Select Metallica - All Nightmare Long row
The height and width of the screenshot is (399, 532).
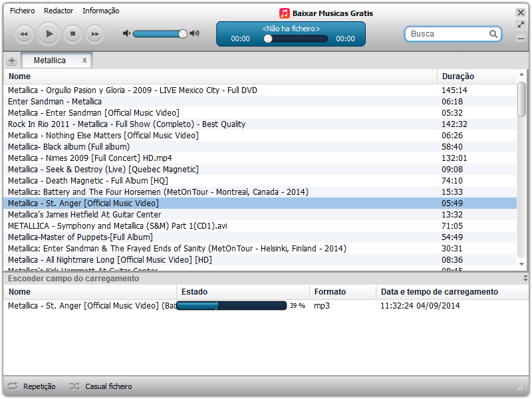pyautogui.click(x=260, y=260)
